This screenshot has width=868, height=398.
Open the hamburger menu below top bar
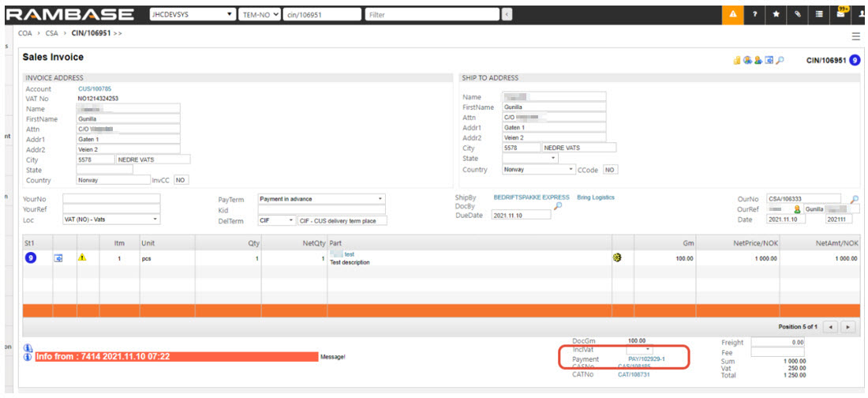pos(856,36)
